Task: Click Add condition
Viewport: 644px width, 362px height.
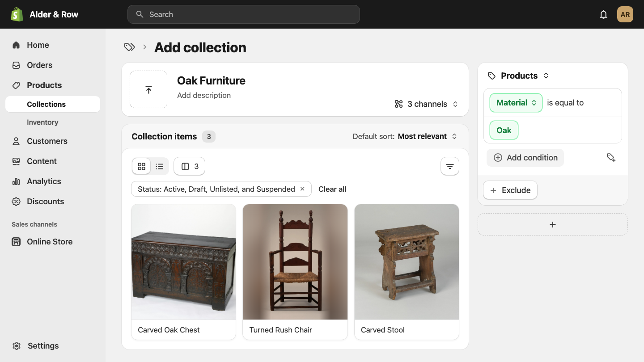Action: pos(525,157)
